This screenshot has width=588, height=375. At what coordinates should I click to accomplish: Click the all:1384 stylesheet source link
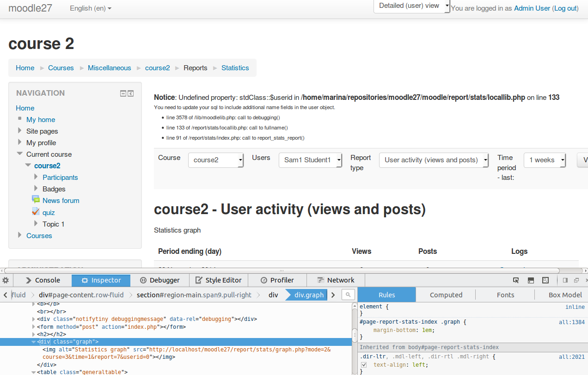pyautogui.click(x=572, y=322)
